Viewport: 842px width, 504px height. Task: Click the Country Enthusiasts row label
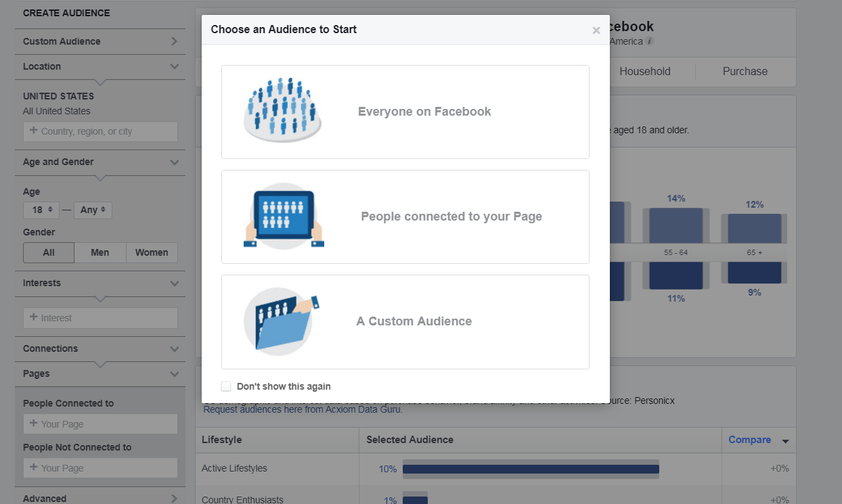pos(242,500)
